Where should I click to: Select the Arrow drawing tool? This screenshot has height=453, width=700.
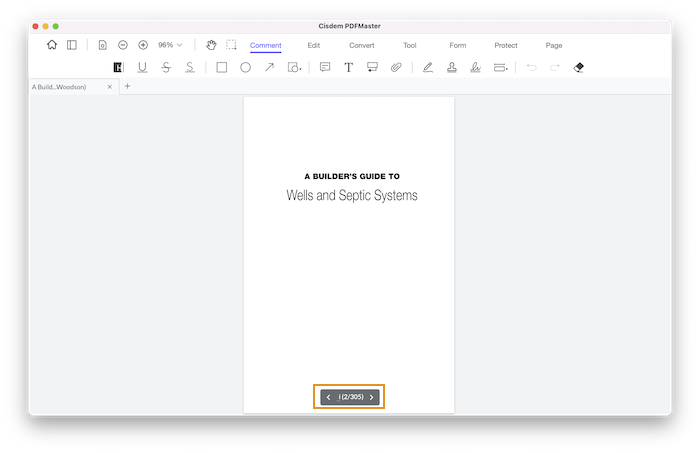pyautogui.click(x=269, y=67)
